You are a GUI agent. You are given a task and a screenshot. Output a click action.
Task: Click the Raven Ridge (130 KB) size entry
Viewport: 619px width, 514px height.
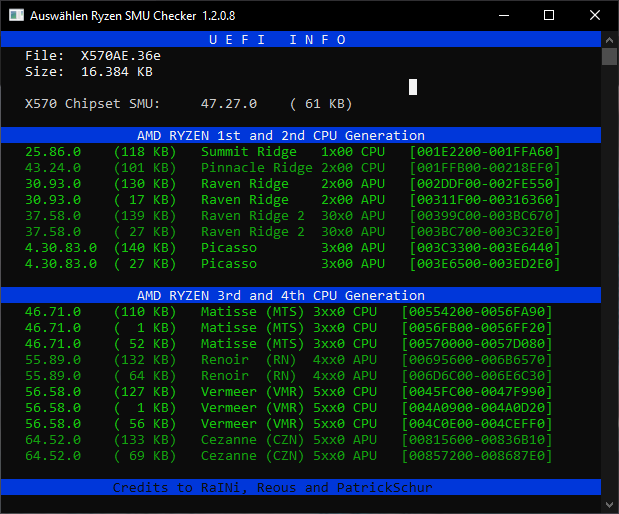click(x=145, y=184)
